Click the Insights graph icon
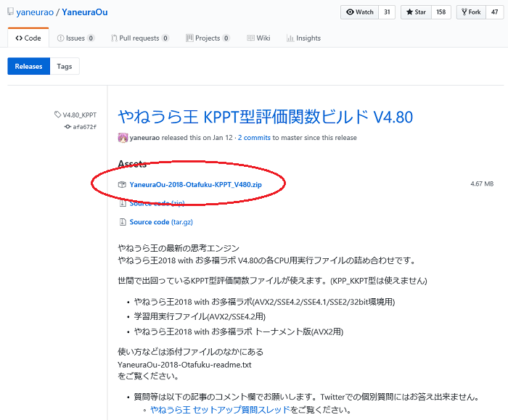 [x=290, y=38]
